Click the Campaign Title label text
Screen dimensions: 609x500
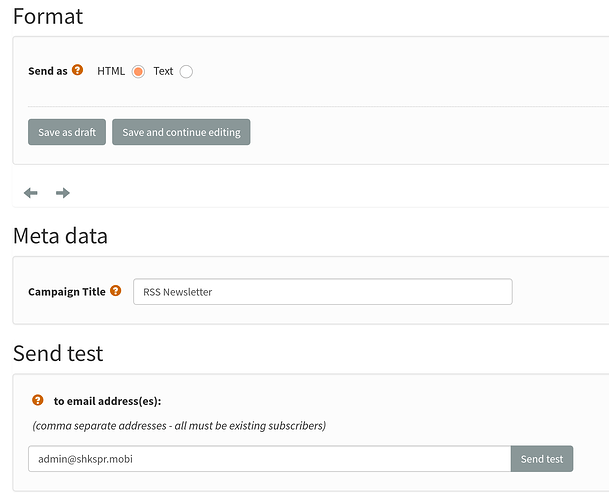[x=66, y=292]
